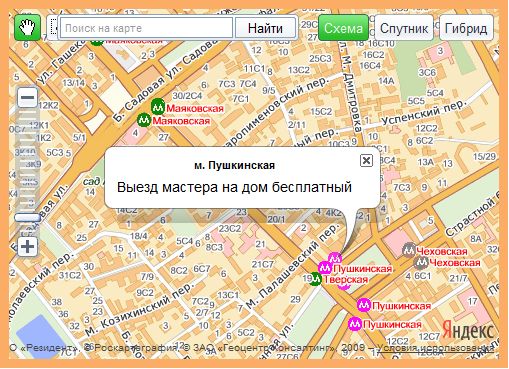
Task: Switch map to Схема view
Action: tap(343, 28)
